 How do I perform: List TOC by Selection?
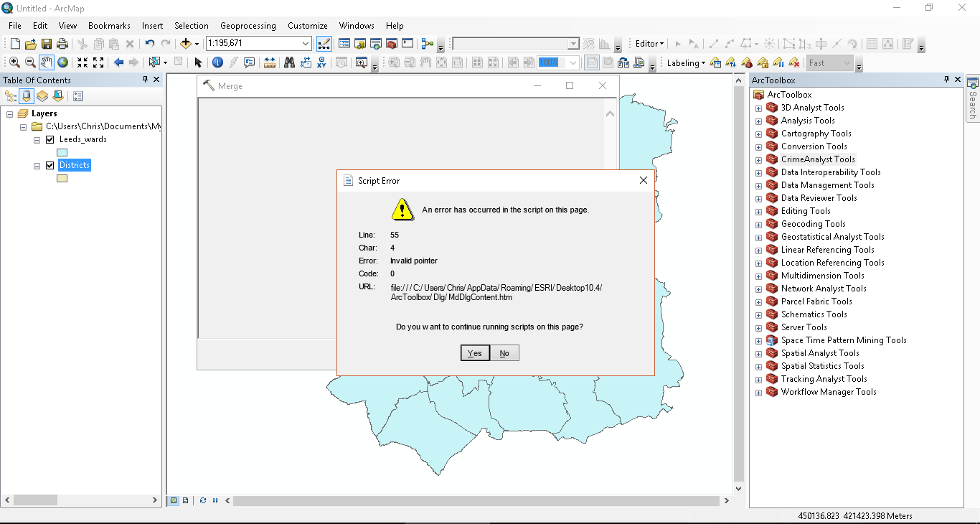click(58, 95)
